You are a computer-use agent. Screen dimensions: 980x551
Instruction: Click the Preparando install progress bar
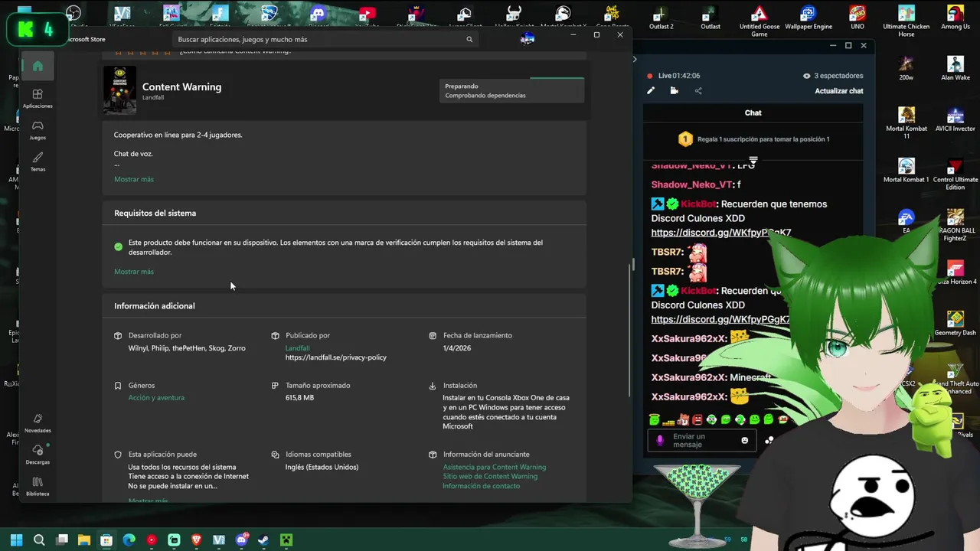tap(511, 90)
